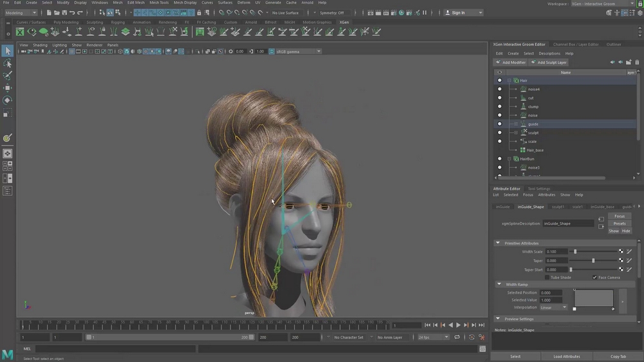Toggle the playback loop icon
Viewport: 644px width, 362px height.
coord(457,338)
